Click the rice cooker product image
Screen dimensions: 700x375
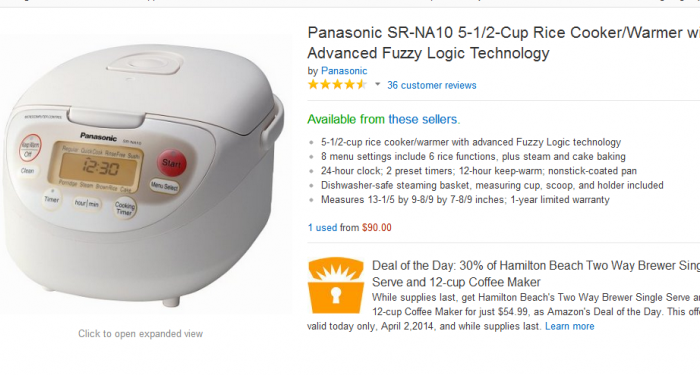[143, 174]
